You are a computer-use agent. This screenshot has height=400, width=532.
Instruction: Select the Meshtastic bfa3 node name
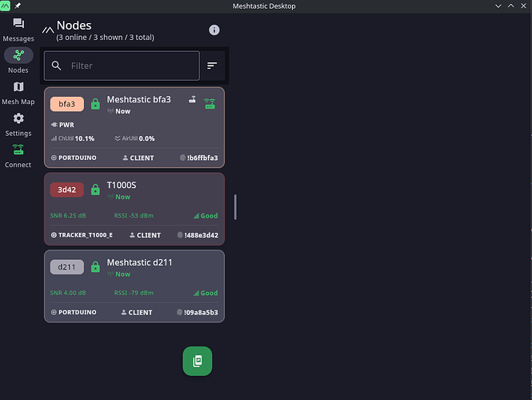point(138,99)
